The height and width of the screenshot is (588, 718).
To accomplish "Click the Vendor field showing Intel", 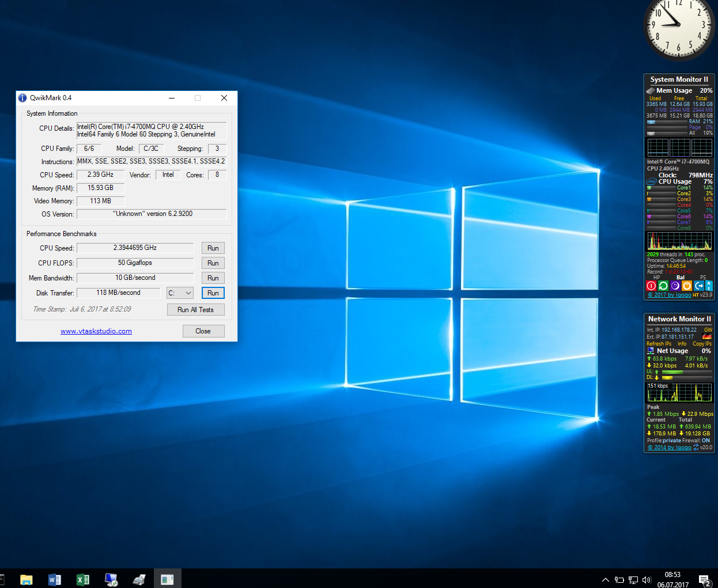I will click(168, 175).
